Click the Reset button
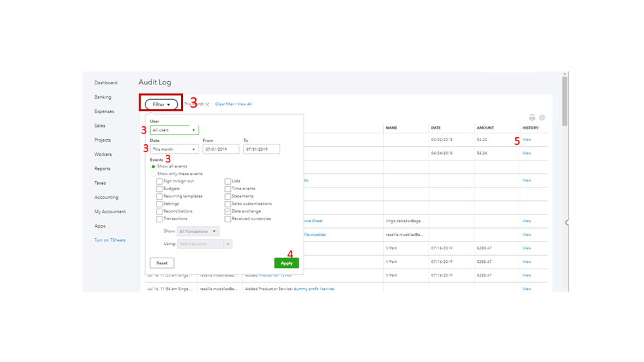 pos(162,263)
